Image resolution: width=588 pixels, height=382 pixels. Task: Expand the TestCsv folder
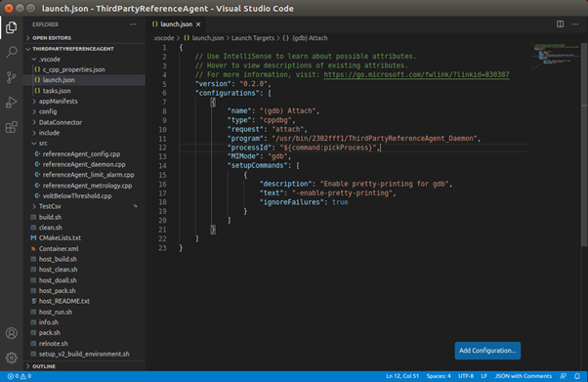point(84,206)
